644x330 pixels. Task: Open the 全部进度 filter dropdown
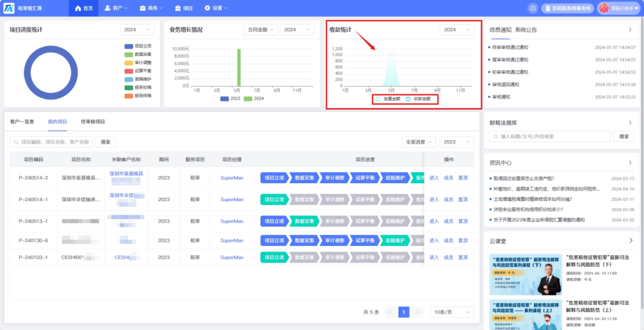click(419, 142)
